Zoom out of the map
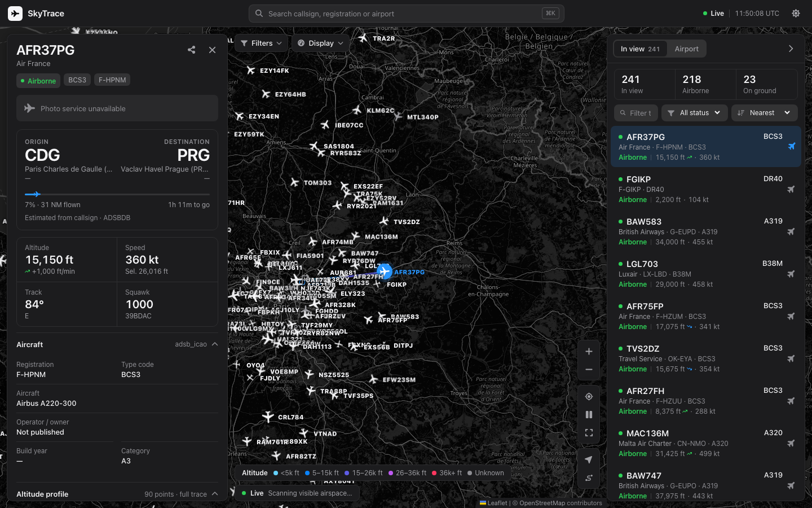Screen dimensions: 812x508 click(589, 370)
